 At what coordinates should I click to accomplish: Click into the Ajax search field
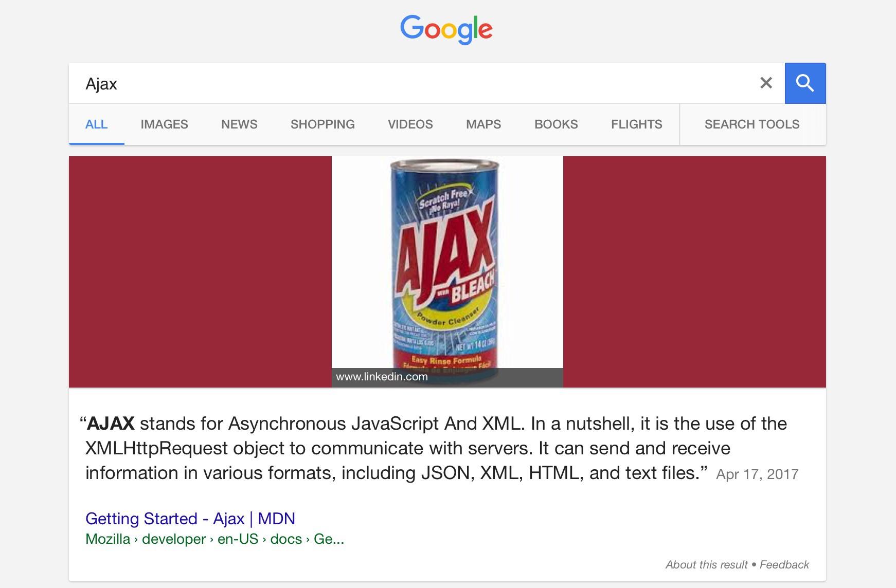point(411,83)
